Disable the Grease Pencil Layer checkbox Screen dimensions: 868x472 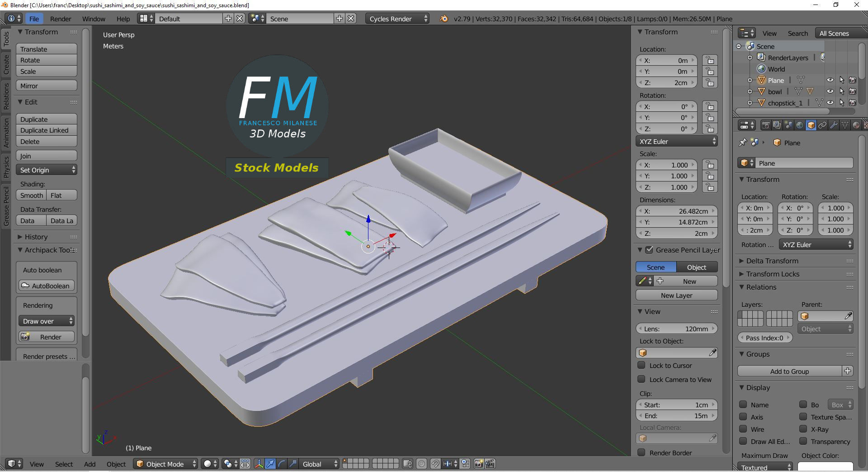[x=649, y=250]
